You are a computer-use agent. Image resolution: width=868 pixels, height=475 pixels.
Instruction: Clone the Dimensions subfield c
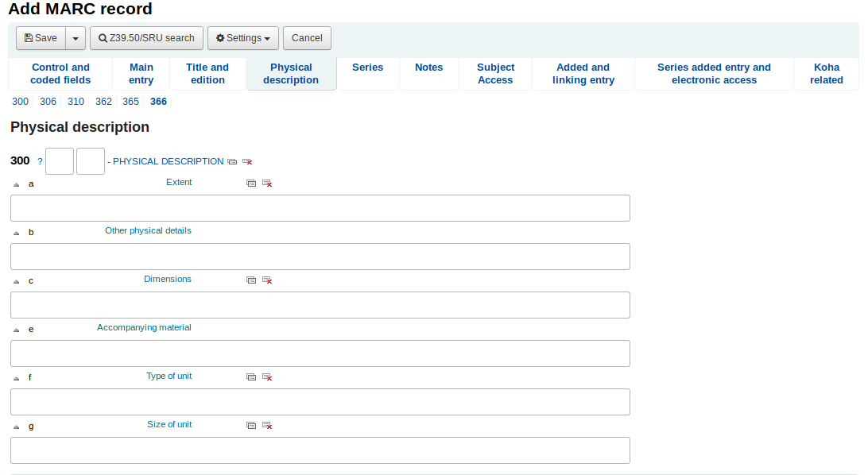point(251,280)
